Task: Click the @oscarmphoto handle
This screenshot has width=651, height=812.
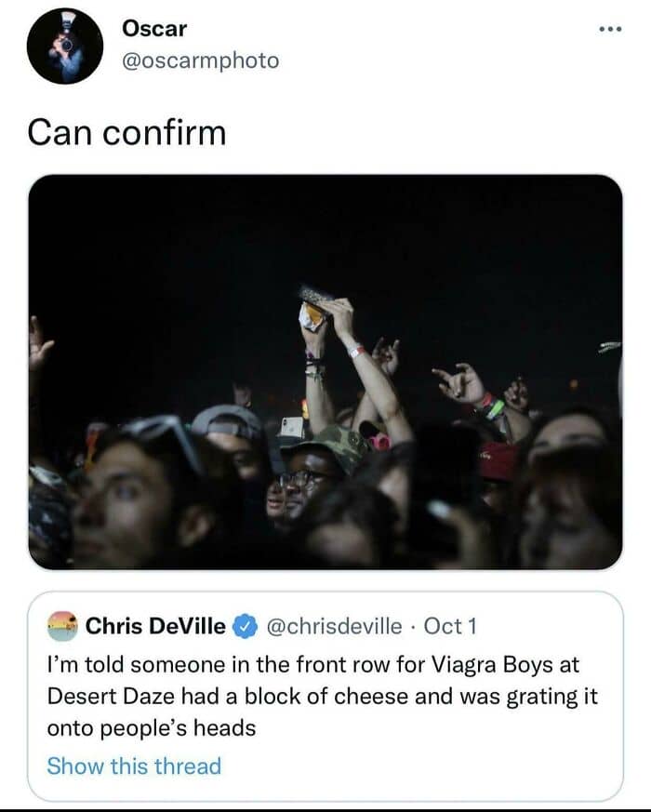Action: point(200,60)
